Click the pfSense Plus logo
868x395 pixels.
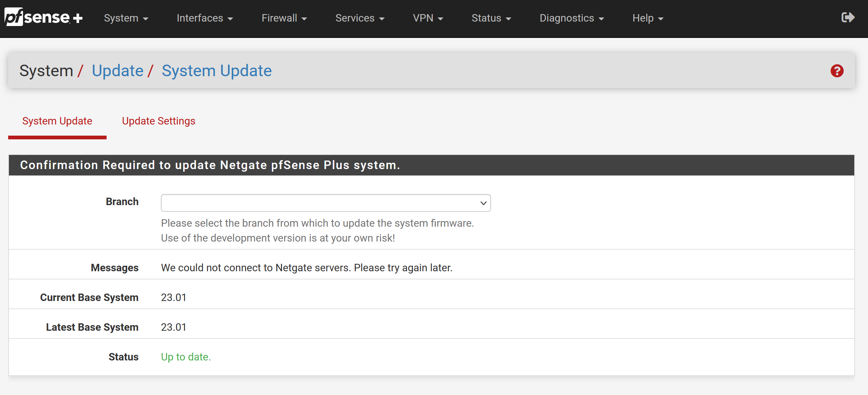[x=43, y=17]
